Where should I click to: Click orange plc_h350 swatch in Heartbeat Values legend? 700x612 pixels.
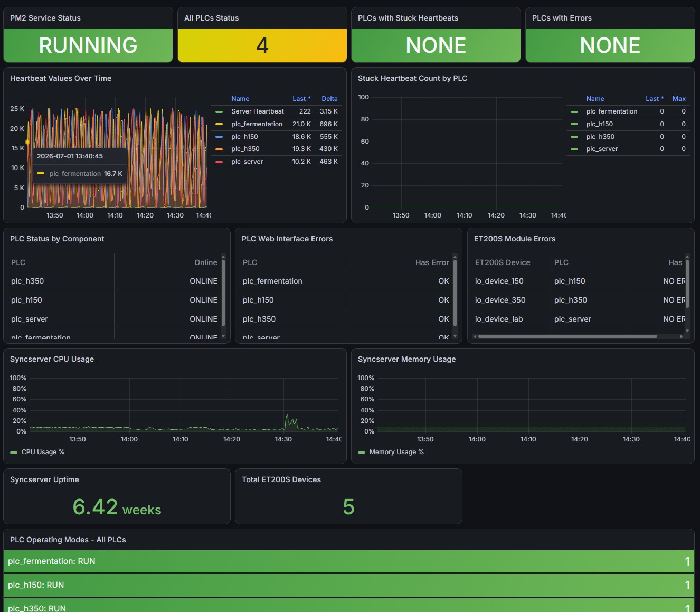pyautogui.click(x=219, y=149)
